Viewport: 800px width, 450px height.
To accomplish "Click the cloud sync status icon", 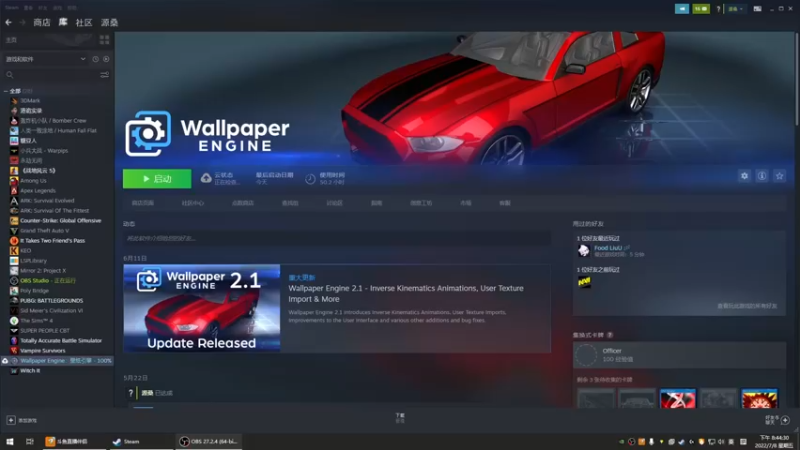I will (x=206, y=178).
